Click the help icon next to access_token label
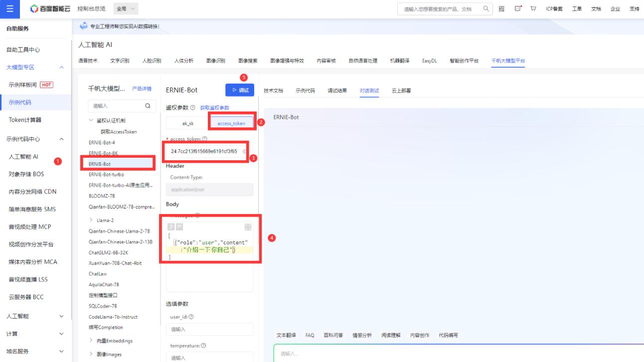The height and width of the screenshot is (362, 644). (205, 139)
